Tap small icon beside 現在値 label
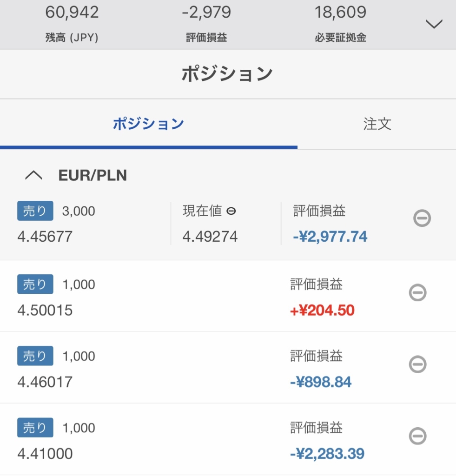 pos(231,211)
